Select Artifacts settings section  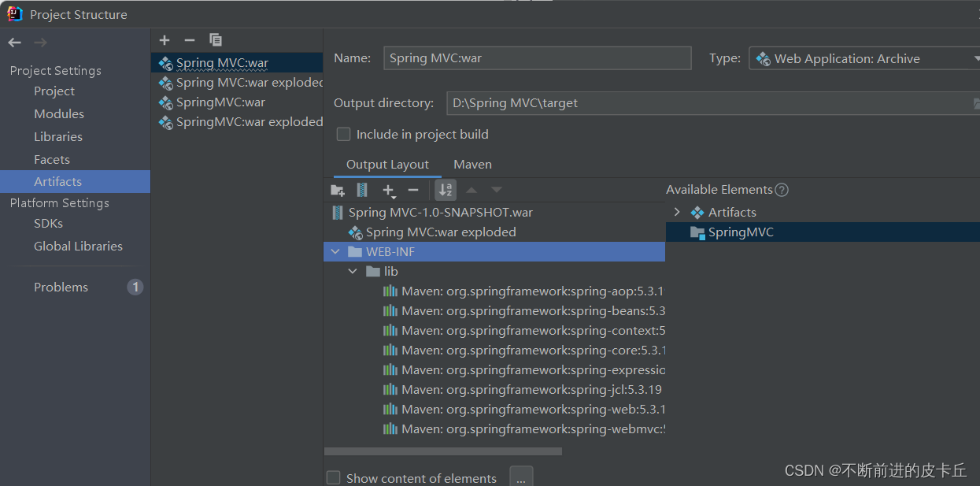[x=75, y=181]
